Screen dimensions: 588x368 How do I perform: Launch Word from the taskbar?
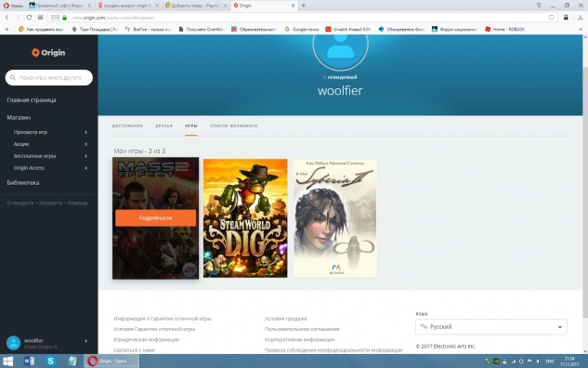[x=29, y=361]
